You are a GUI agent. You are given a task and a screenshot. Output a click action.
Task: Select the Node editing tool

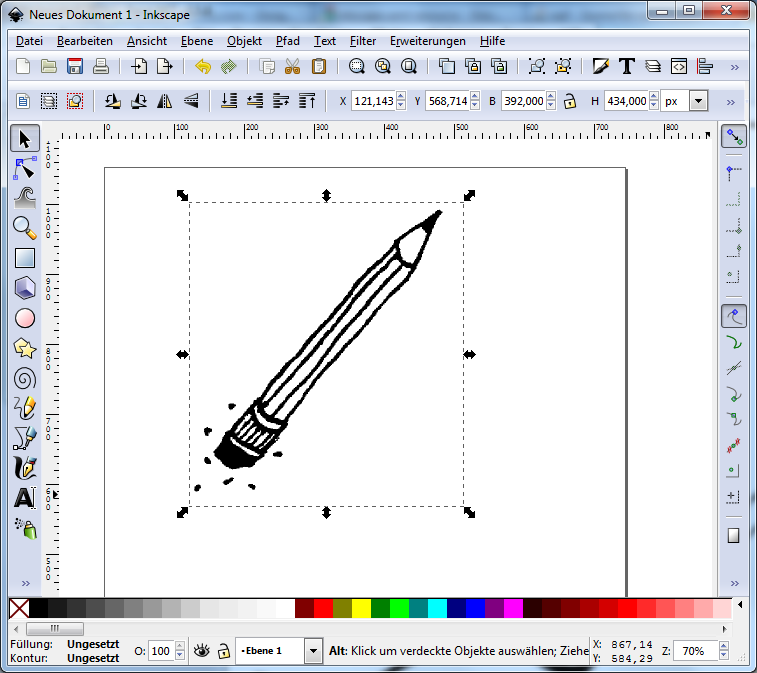coord(25,169)
